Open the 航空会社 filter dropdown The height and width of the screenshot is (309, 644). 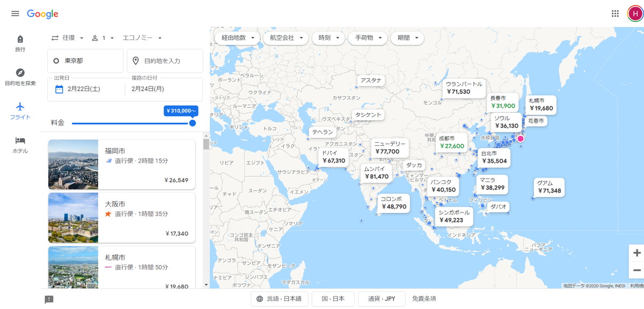pyautogui.click(x=286, y=38)
